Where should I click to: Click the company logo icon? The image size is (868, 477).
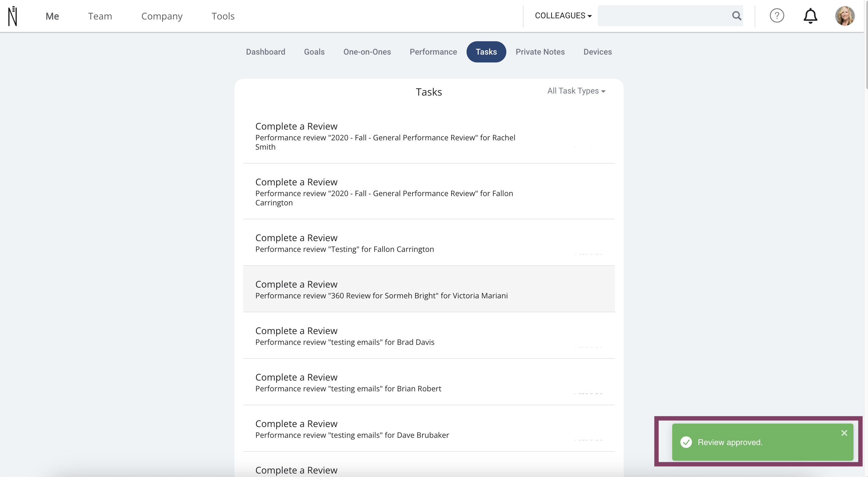pyautogui.click(x=12, y=16)
